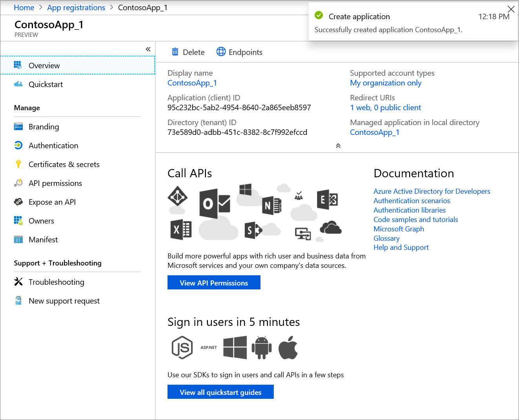Click the Authentication arrow icon
Image resolution: width=519 pixels, height=420 pixels.
[x=18, y=145]
